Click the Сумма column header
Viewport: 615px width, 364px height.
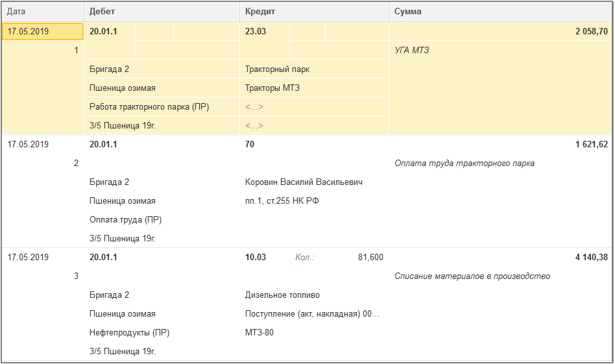coord(500,12)
